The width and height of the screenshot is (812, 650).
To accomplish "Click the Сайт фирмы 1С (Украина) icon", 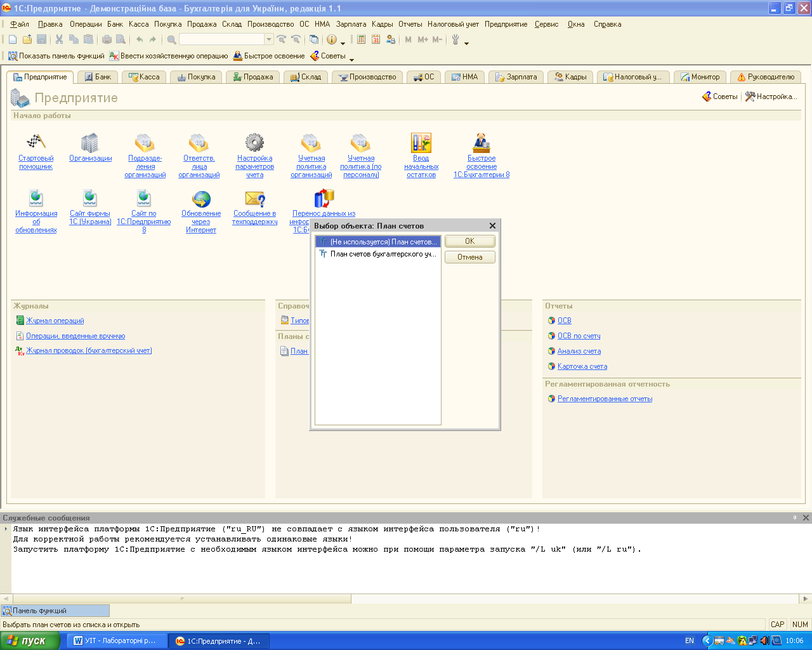I will (90, 199).
